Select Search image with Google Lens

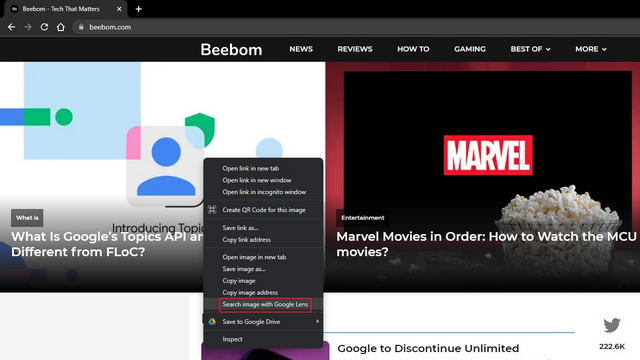pyautogui.click(x=263, y=304)
